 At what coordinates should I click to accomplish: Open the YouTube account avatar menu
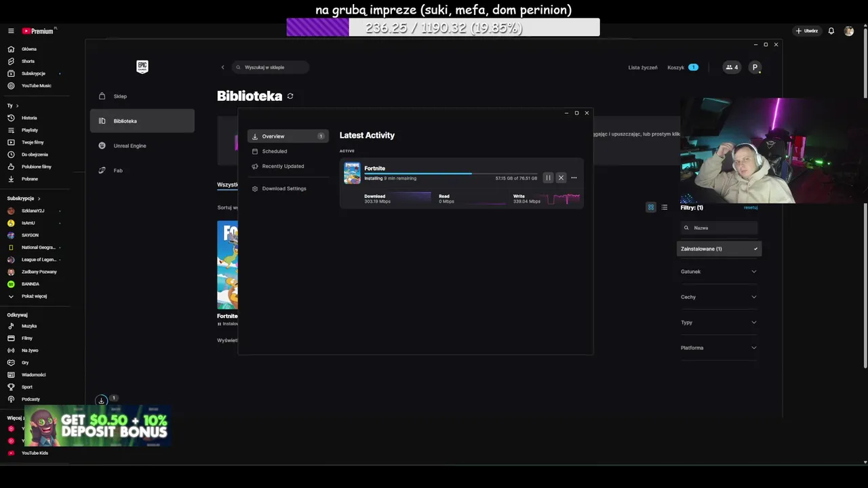pos(849,31)
